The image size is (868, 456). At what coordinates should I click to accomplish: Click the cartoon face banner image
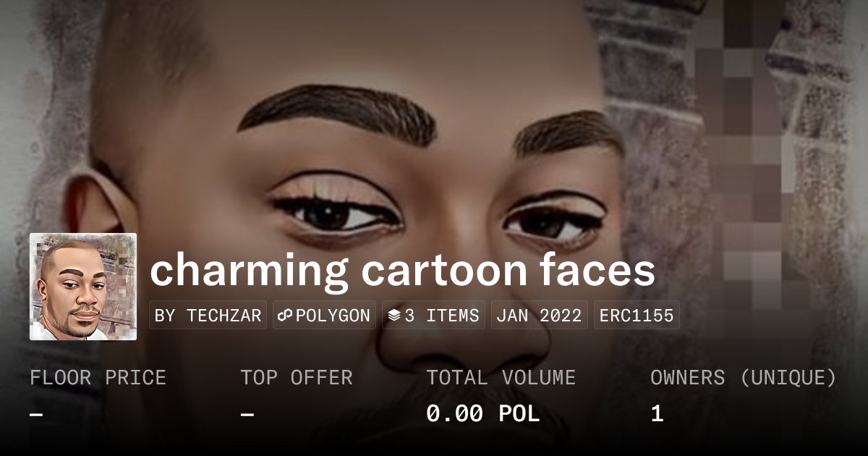pos(434,145)
